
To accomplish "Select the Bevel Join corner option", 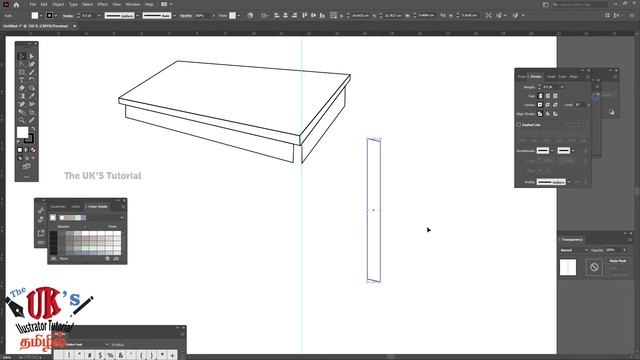I will point(555,105).
